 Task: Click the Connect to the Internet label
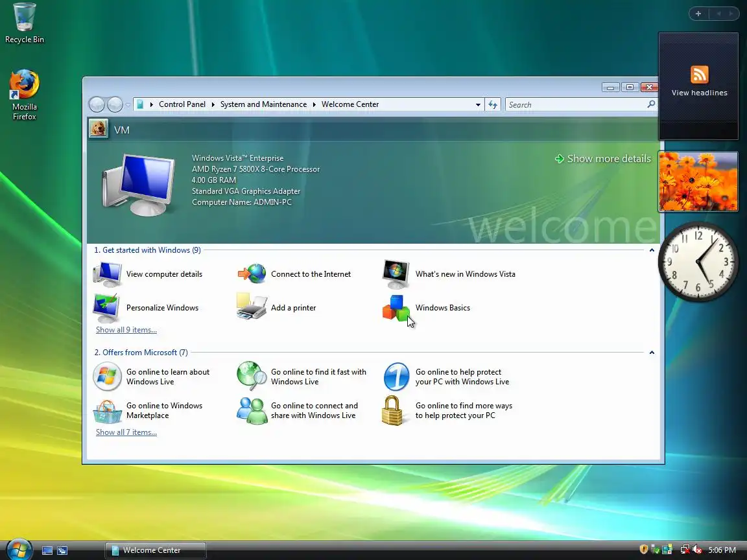click(x=311, y=274)
